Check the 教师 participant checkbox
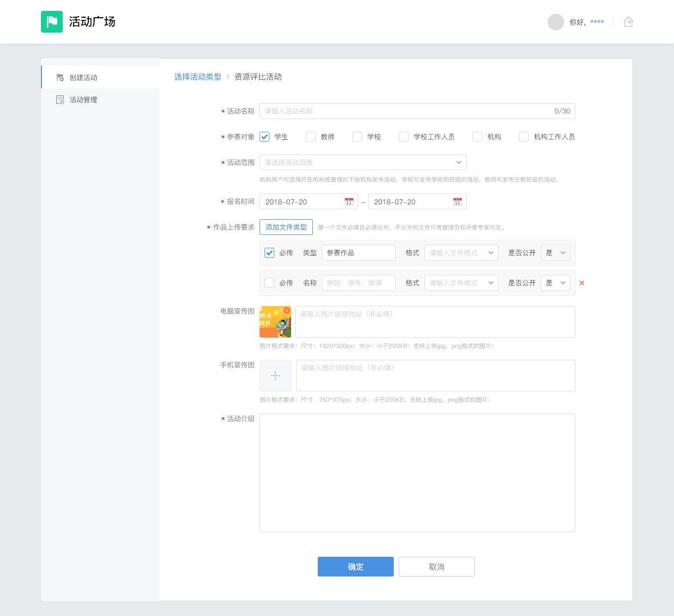The image size is (674, 616). tap(311, 137)
